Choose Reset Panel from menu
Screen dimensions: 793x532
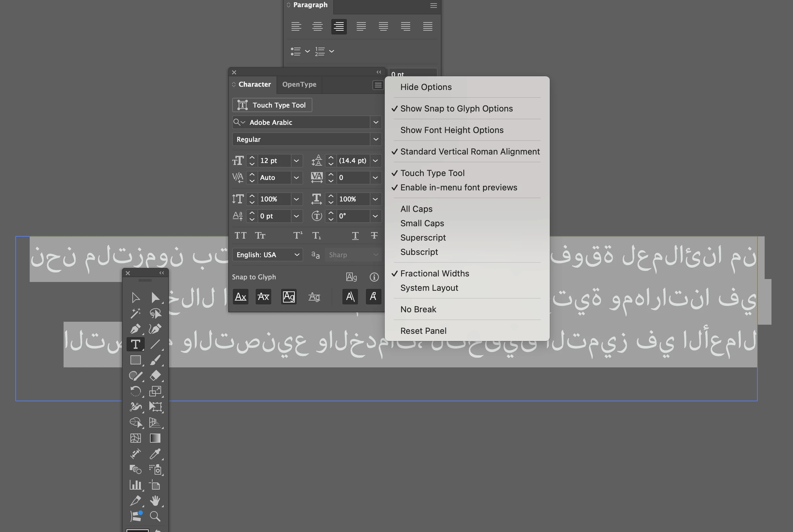[x=423, y=331]
